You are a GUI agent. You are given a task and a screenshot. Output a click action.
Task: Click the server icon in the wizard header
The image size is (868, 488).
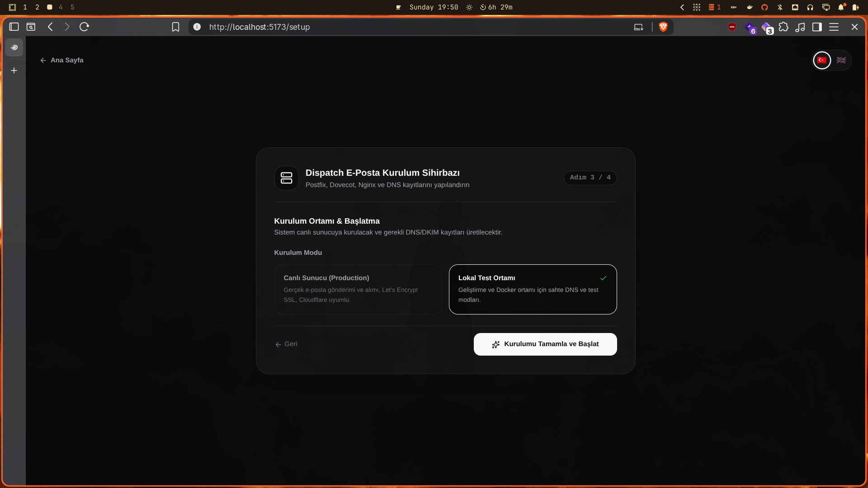point(287,178)
